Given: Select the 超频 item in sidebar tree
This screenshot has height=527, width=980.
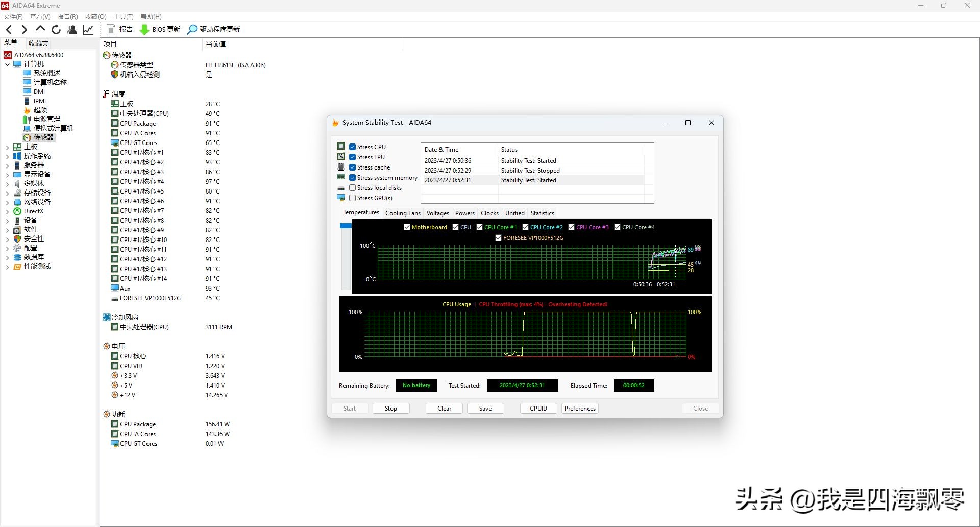Looking at the screenshot, I should [x=40, y=110].
